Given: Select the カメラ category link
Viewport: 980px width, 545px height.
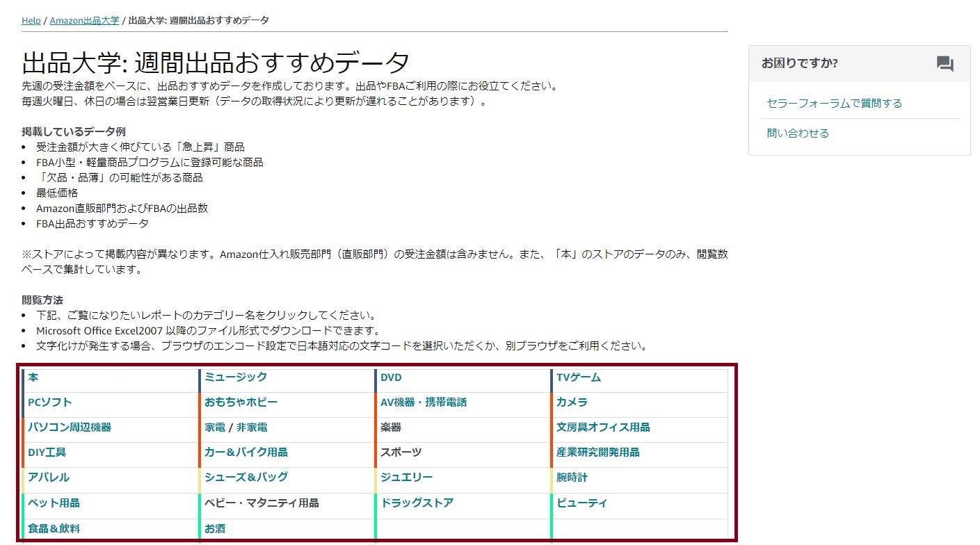Looking at the screenshot, I should [x=572, y=402].
